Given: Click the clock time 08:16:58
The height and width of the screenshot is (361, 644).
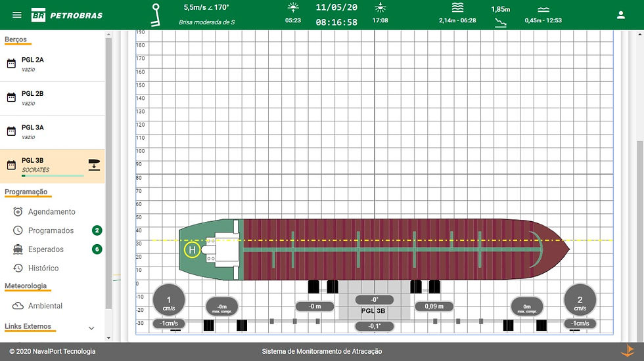Looking at the screenshot, I should [336, 22].
